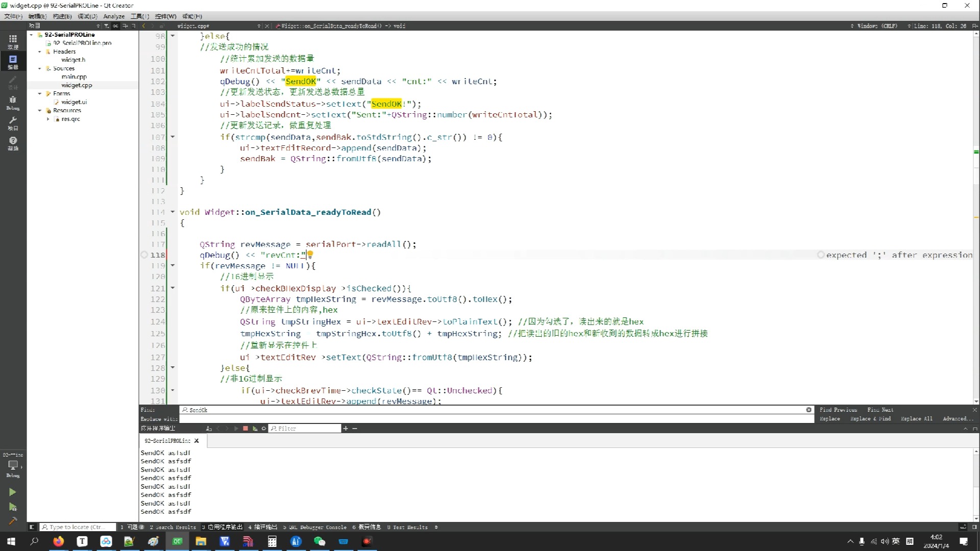Click Replace All

coord(917,419)
